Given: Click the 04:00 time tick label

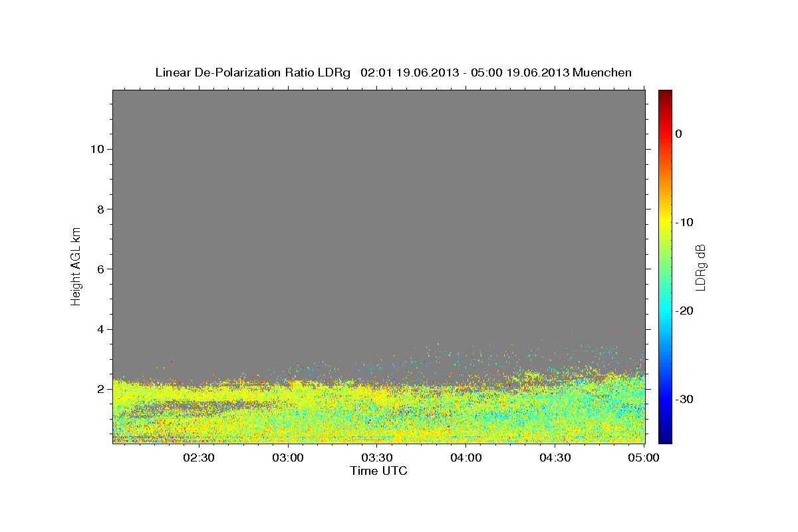Looking at the screenshot, I should click(466, 458).
